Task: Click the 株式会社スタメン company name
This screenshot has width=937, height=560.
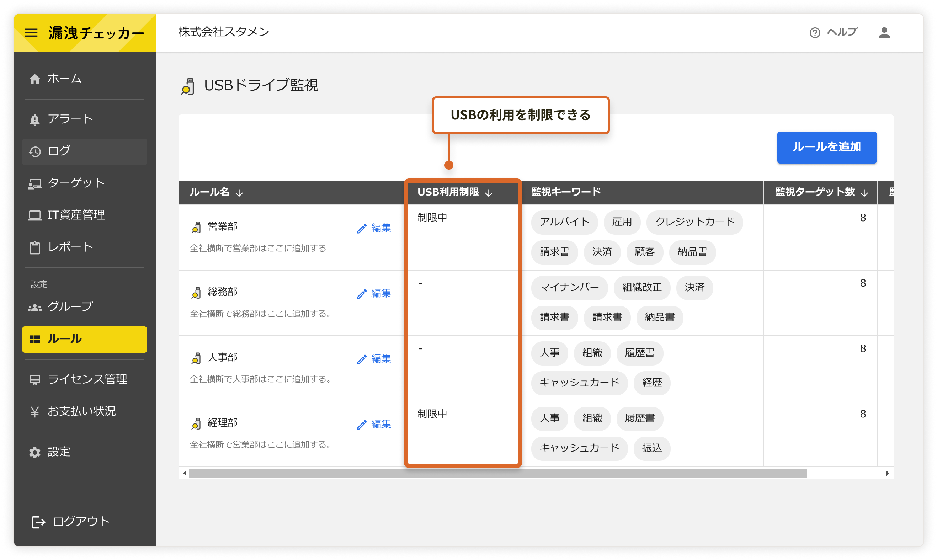Action: point(224,32)
